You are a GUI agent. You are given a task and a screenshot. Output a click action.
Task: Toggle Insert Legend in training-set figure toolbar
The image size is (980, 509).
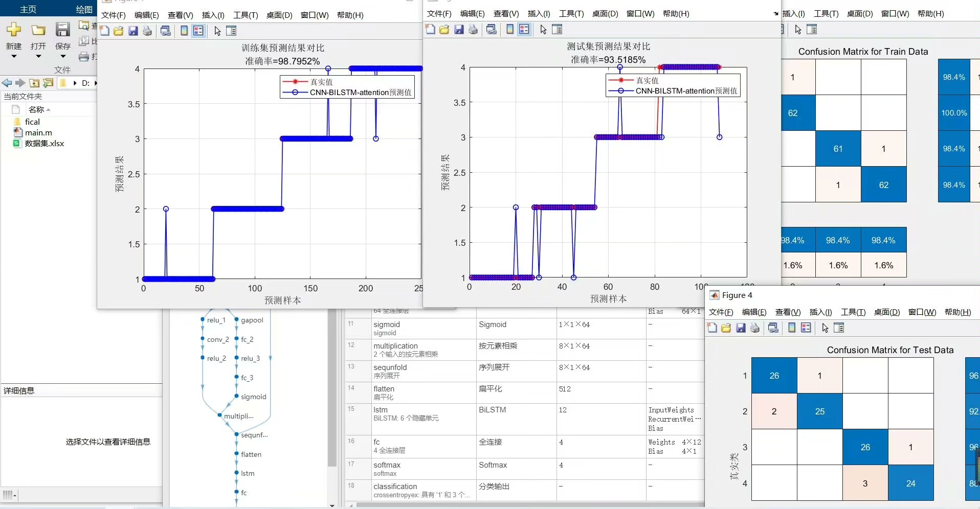pyautogui.click(x=198, y=31)
